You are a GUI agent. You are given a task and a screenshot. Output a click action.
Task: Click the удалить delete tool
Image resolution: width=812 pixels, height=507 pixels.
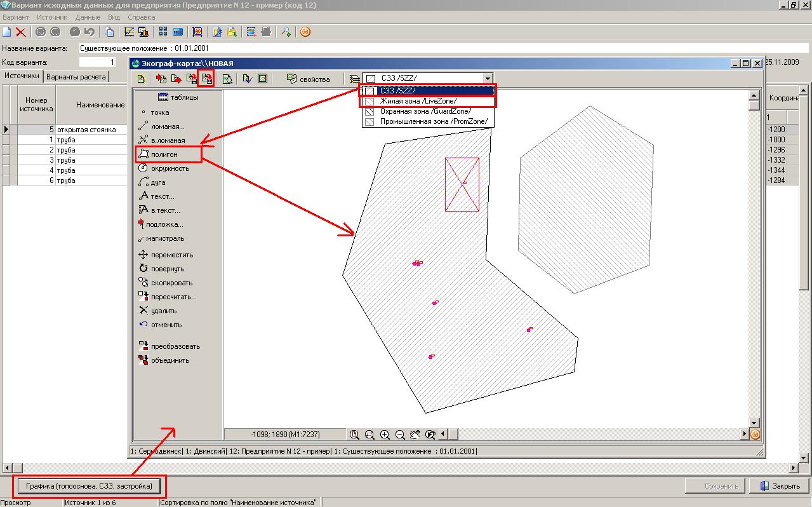(163, 311)
